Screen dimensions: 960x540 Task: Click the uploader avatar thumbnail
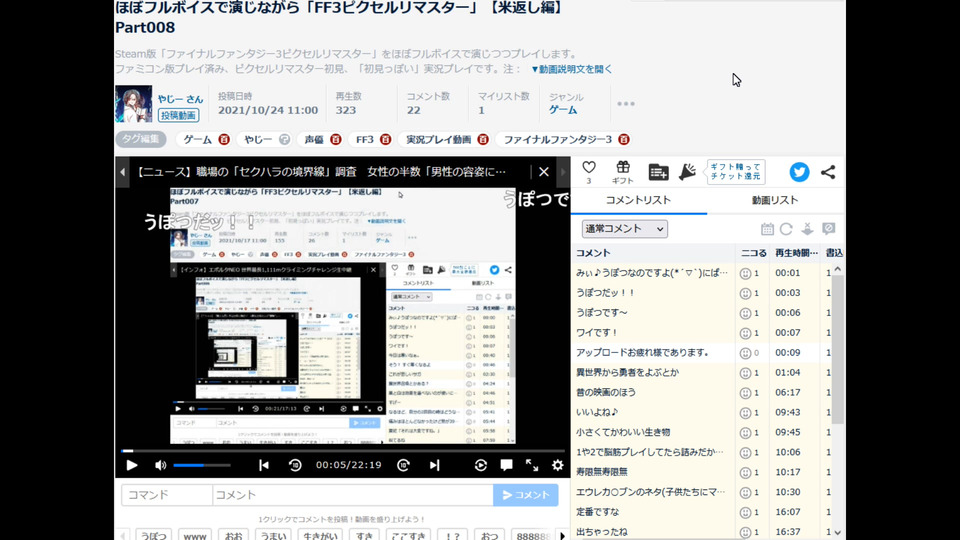tap(133, 103)
